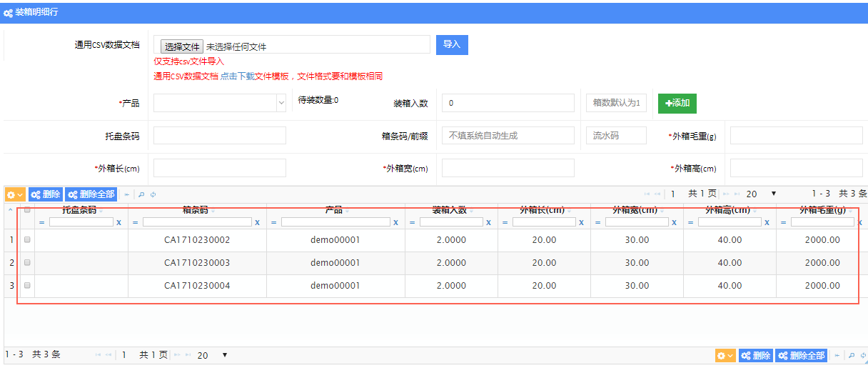Toggle the select-all checkbox in table header
Viewport: 868px width, 368px height.
[x=27, y=210]
